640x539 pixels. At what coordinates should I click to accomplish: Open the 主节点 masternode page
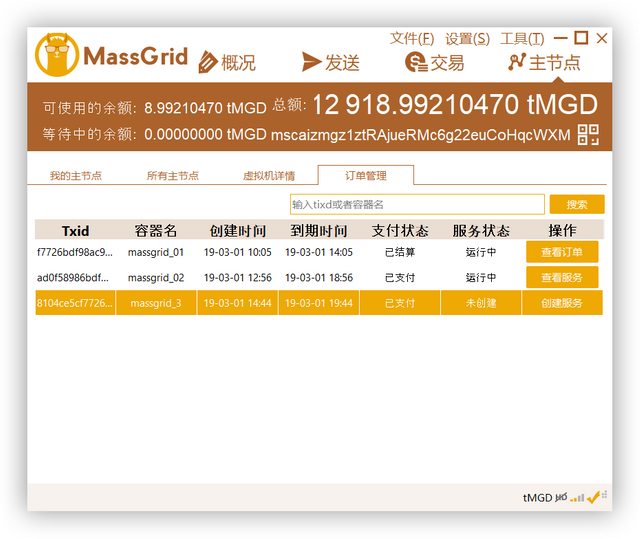pyautogui.click(x=544, y=62)
